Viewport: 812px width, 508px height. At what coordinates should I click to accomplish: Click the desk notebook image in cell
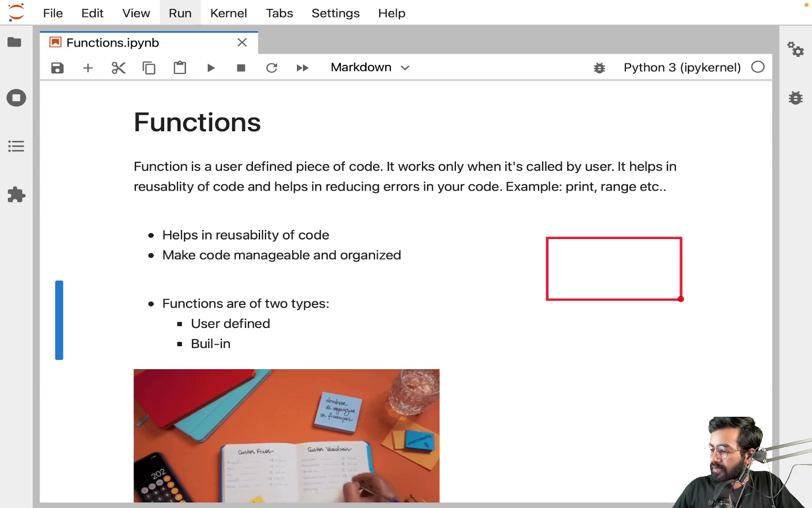click(287, 436)
